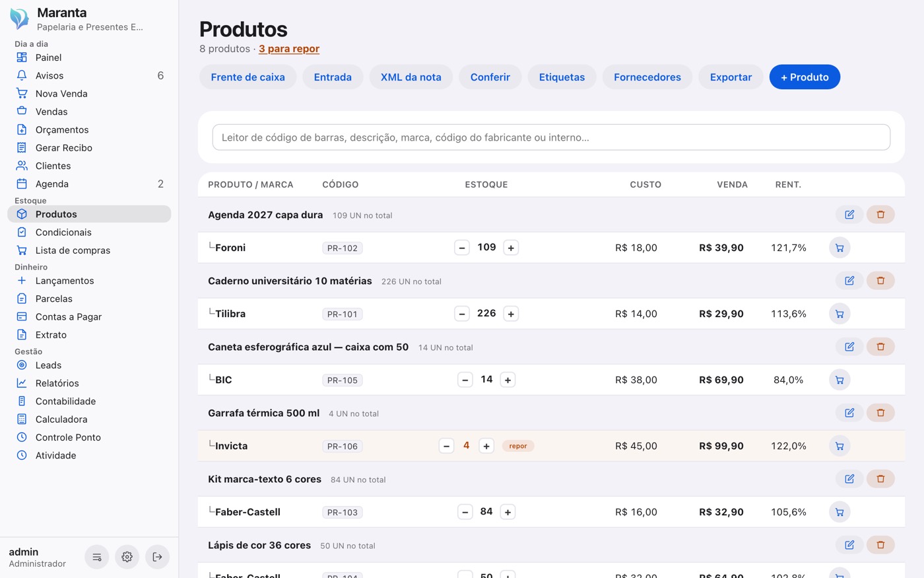Go to Nova Venda
924x578 pixels.
coord(89,94)
